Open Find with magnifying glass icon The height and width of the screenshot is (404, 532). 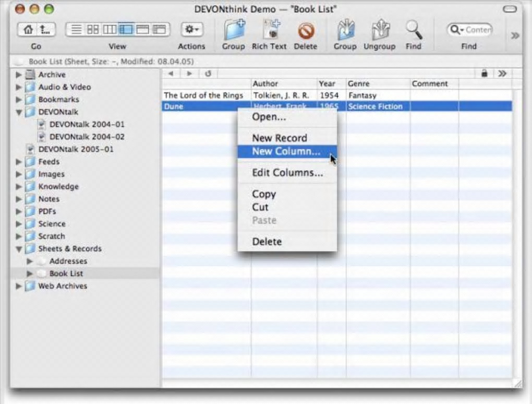[414, 30]
